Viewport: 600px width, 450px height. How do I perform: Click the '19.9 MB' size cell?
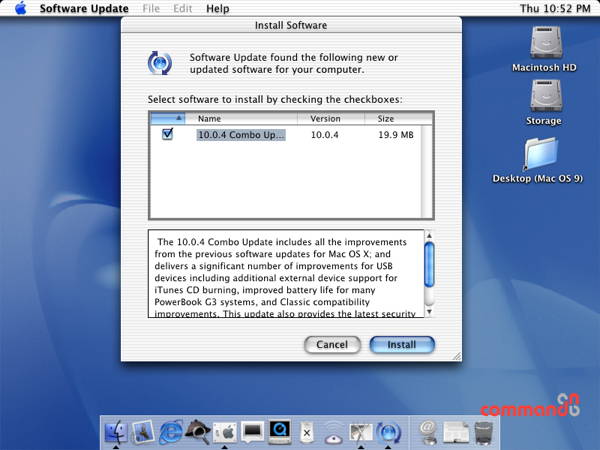click(396, 135)
